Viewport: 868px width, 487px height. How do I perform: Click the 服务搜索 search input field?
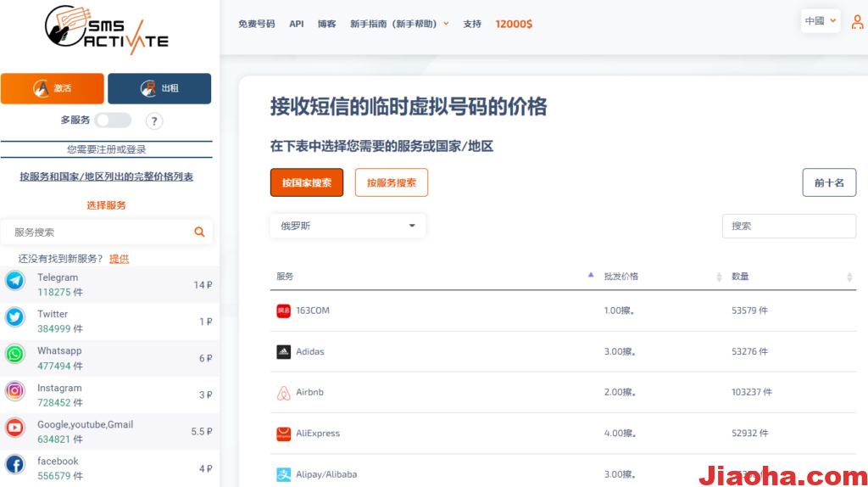pos(100,232)
